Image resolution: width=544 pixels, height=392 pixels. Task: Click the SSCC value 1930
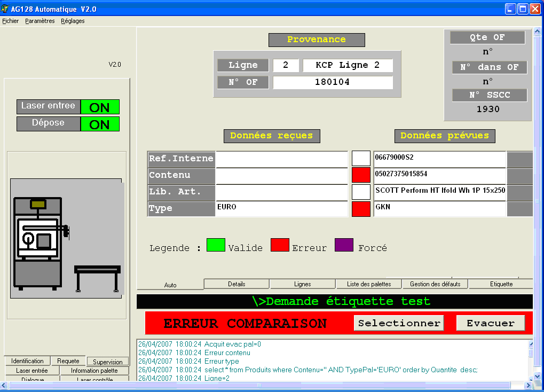pyautogui.click(x=488, y=109)
